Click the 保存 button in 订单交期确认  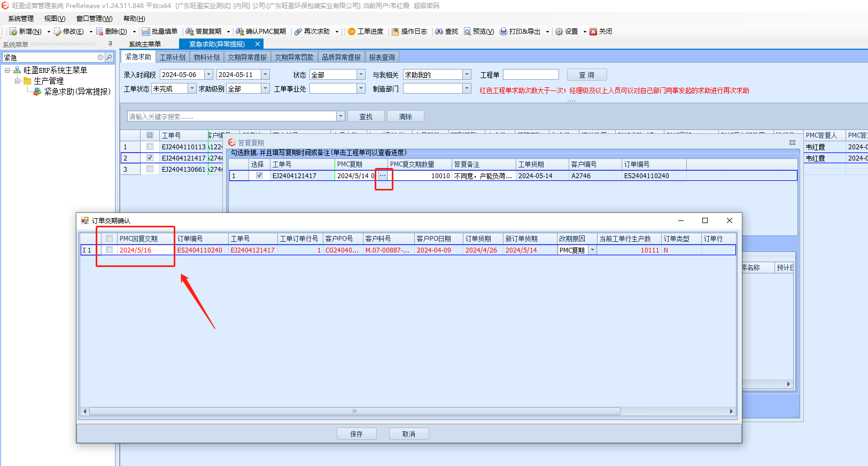click(356, 434)
